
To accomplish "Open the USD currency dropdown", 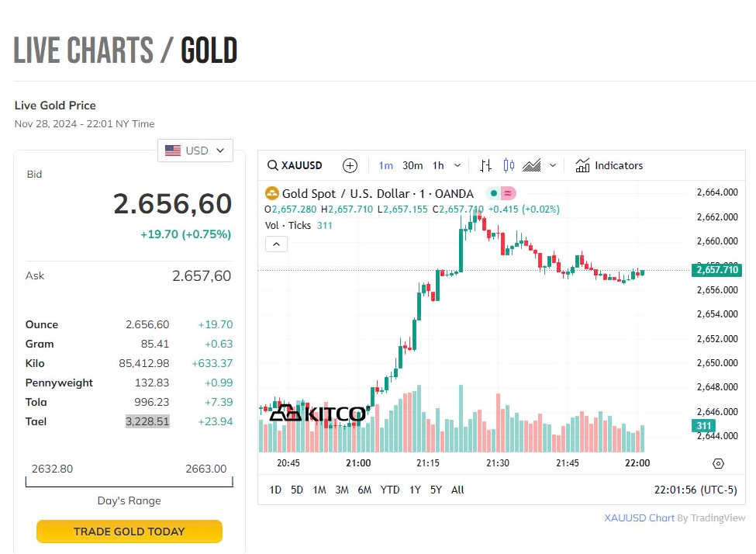I will [195, 151].
